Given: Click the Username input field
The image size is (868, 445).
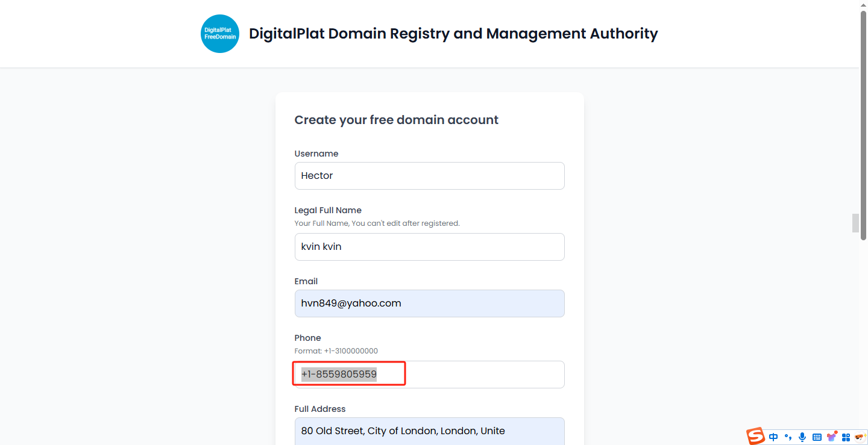Looking at the screenshot, I should point(429,176).
